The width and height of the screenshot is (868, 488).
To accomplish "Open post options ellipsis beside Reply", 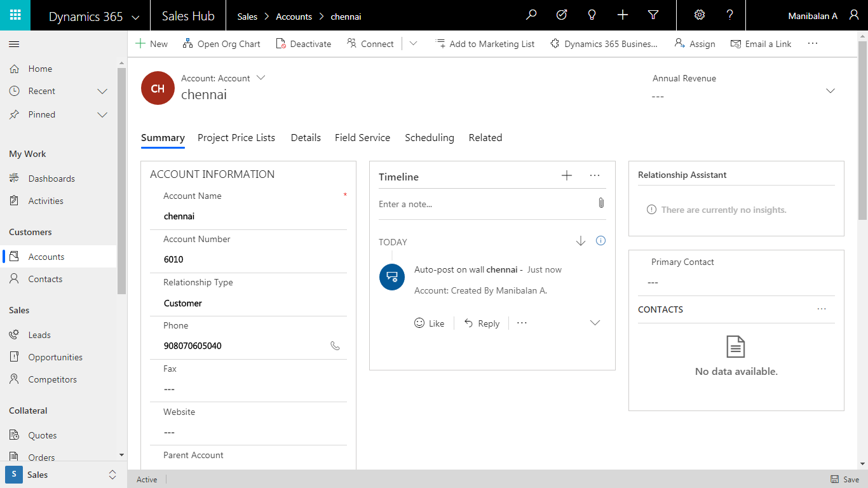I will 522,323.
